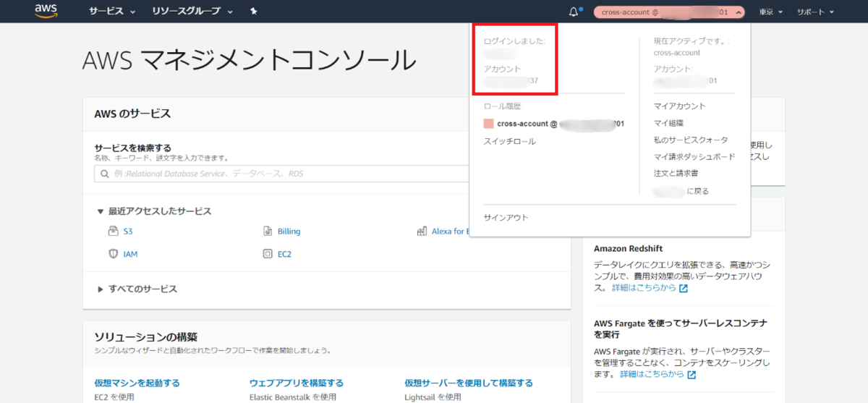Open the サポート dropdown menu
Screen dimensions: 868x403
pos(815,12)
